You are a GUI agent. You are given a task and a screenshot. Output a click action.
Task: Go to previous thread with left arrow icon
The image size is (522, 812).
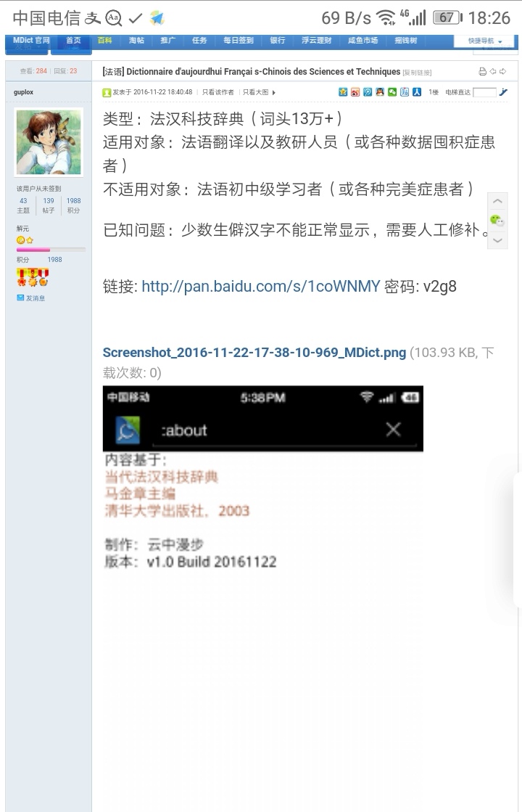493,71
